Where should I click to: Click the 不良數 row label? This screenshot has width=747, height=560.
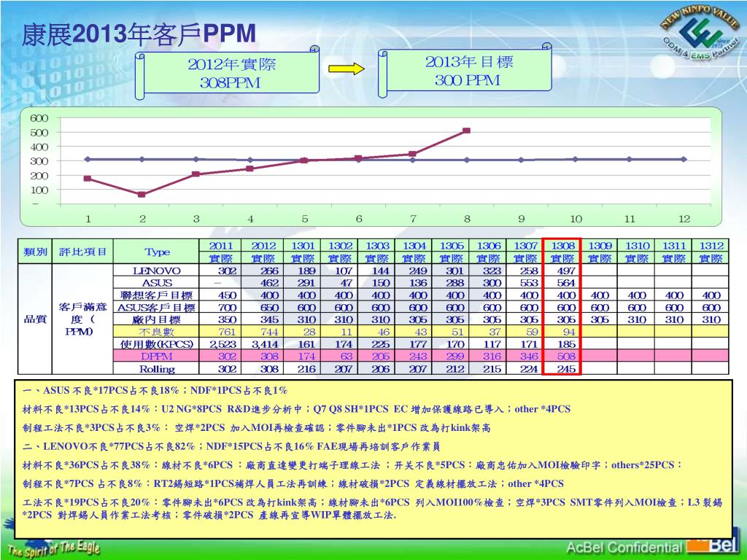tap(156, 332)
